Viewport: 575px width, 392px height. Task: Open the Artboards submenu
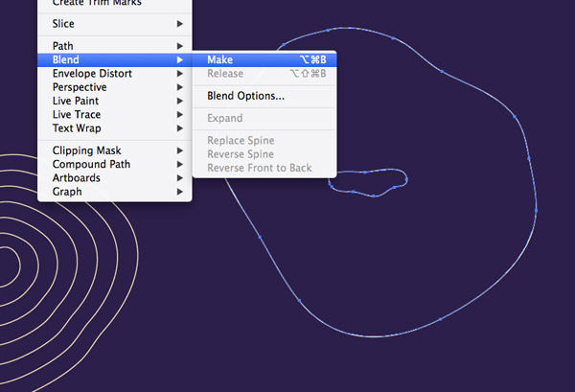(78, 177)
